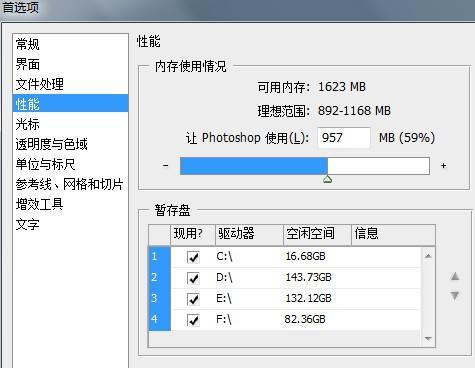This screenshot has height=368, width=475.
Task: Select scratch disk row number 1
Action: tap(159, 257)
